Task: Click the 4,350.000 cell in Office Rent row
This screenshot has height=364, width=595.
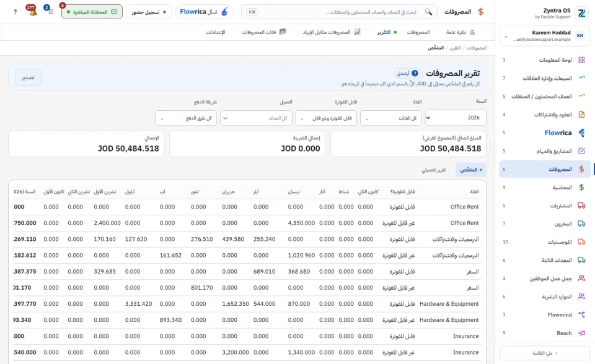Action: coord(301,223)
